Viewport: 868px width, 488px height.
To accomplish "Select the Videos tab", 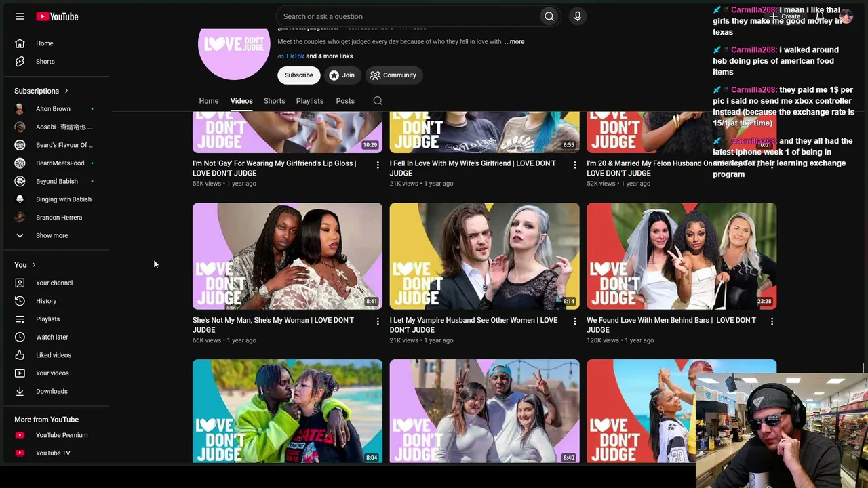I will [241, 101].
